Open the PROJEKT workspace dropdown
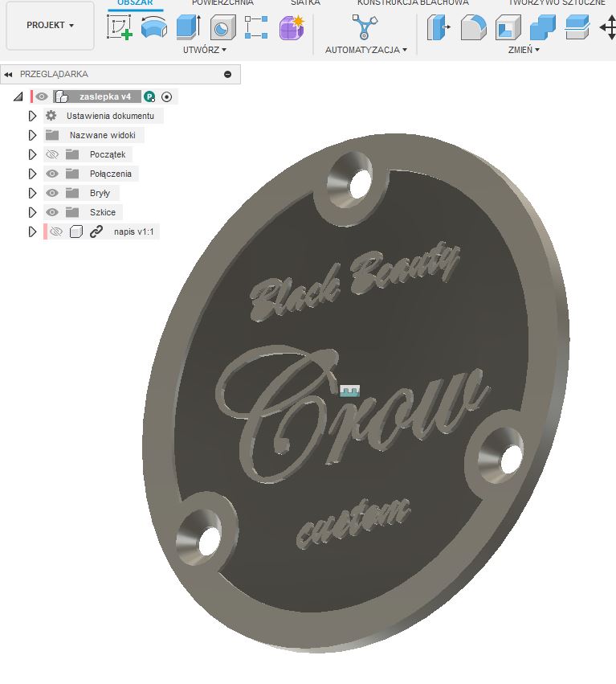The width and height of the screenshot is (616, 684). pyautogui.click(x=50, y=25)
